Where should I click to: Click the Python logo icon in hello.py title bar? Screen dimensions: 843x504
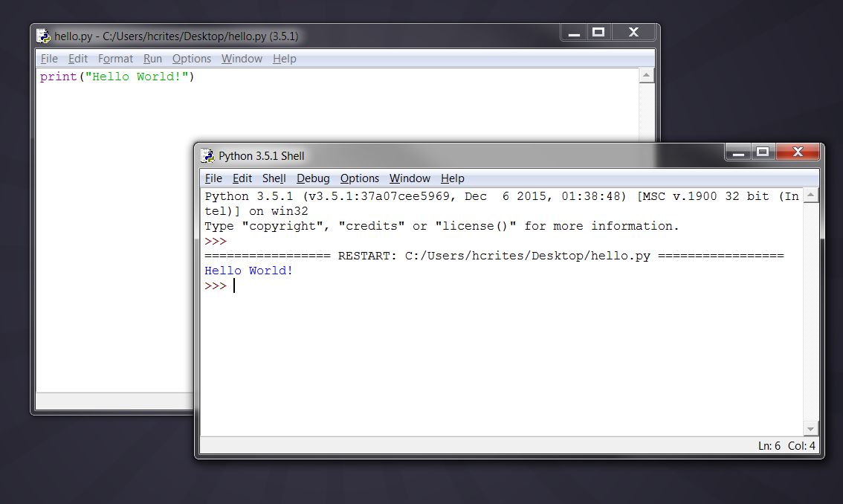click(44, 35)
